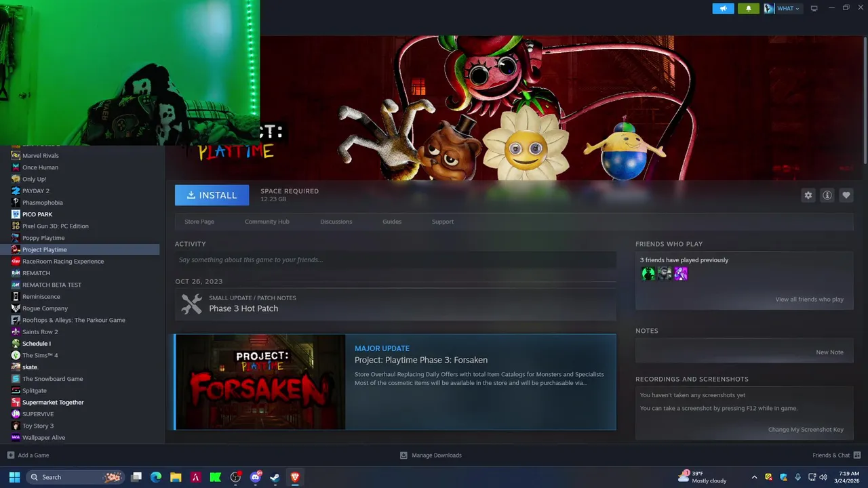Open the WHAT account dropdown

point(789,9)
